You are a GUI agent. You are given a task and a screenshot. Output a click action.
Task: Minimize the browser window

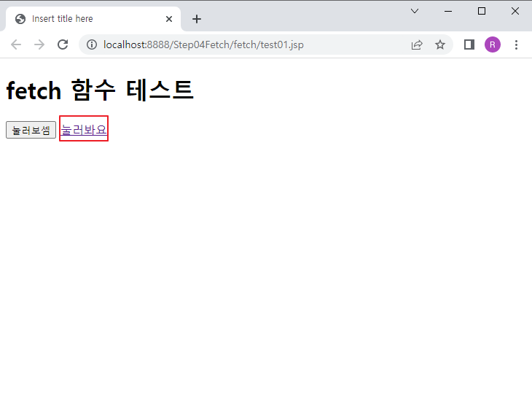pyautogui.click(x=448, y=11)
